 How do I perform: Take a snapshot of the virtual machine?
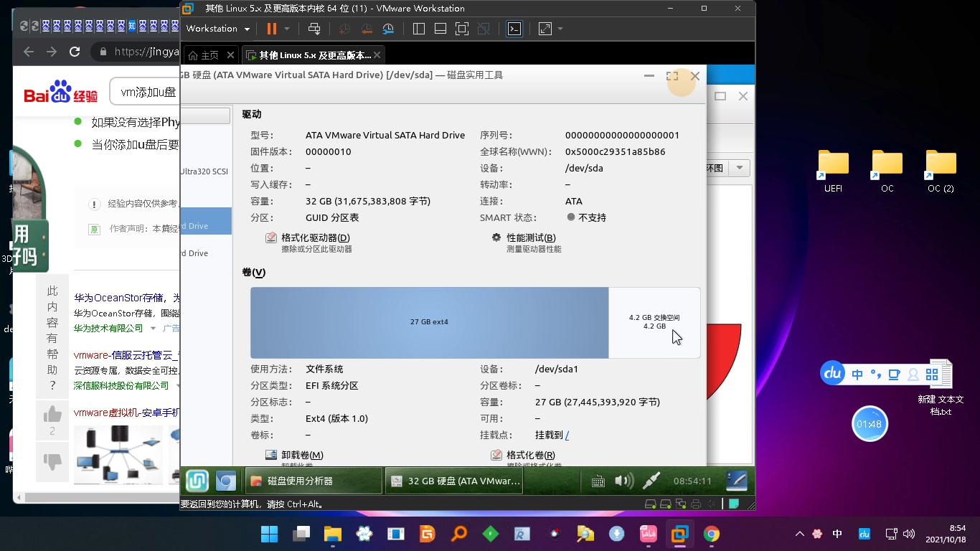[345, 29]
